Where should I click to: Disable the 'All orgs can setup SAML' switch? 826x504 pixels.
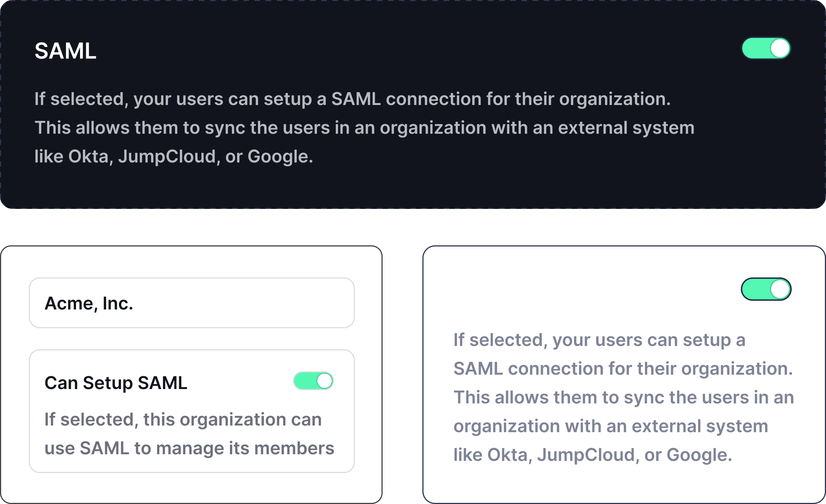coord(766,289)
